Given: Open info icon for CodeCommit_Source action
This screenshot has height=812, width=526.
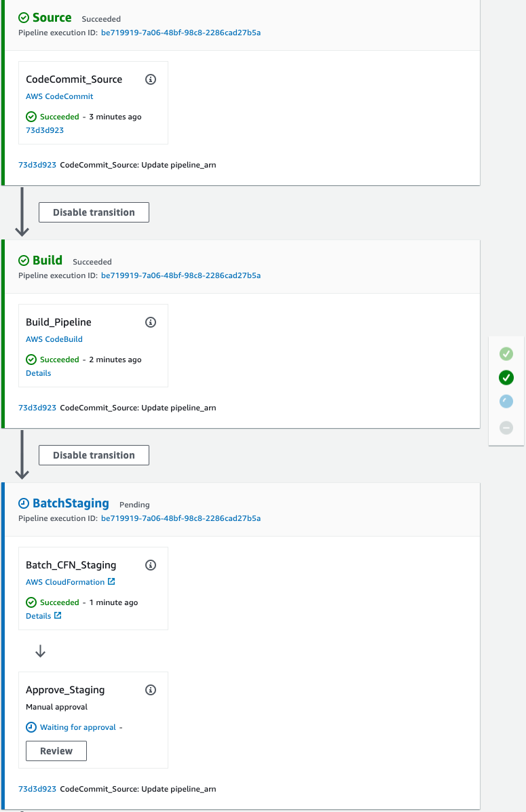Looking at the screenshot, I should point(150,79).
